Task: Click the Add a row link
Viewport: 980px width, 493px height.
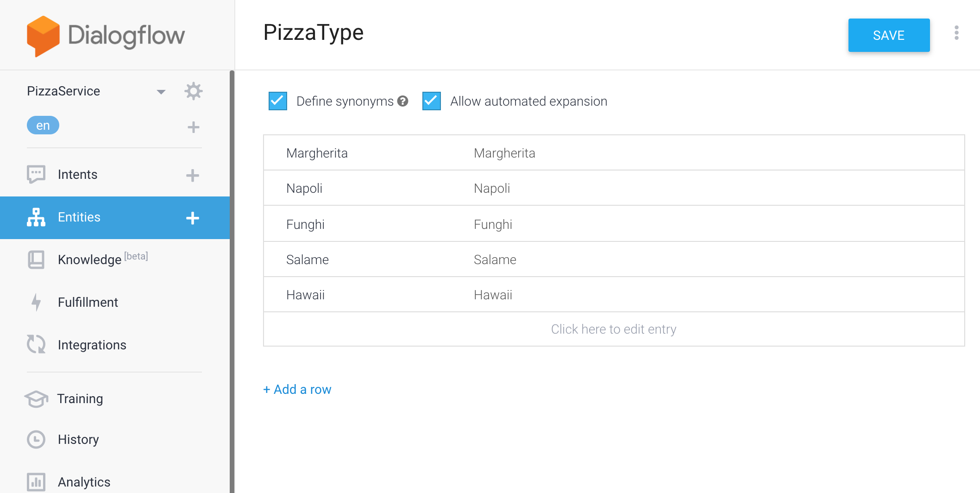Action: [297, 390]
